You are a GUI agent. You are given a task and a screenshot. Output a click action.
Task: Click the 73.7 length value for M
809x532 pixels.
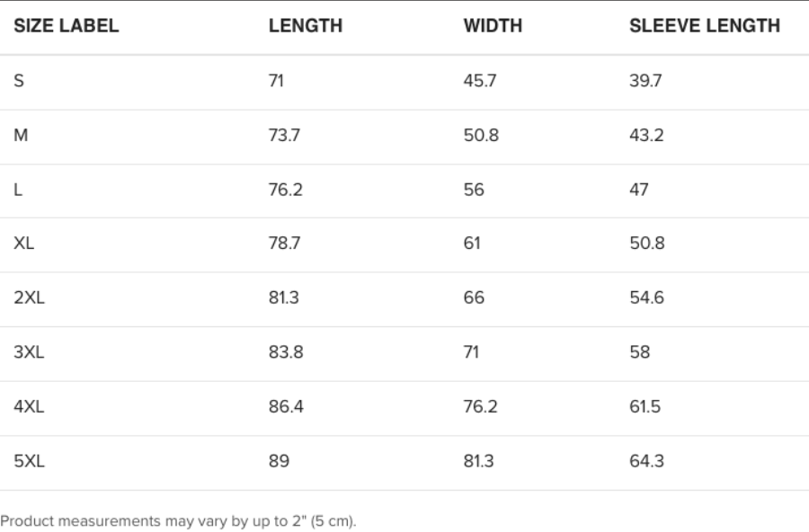pyautogui.click(x=284, y=135)
